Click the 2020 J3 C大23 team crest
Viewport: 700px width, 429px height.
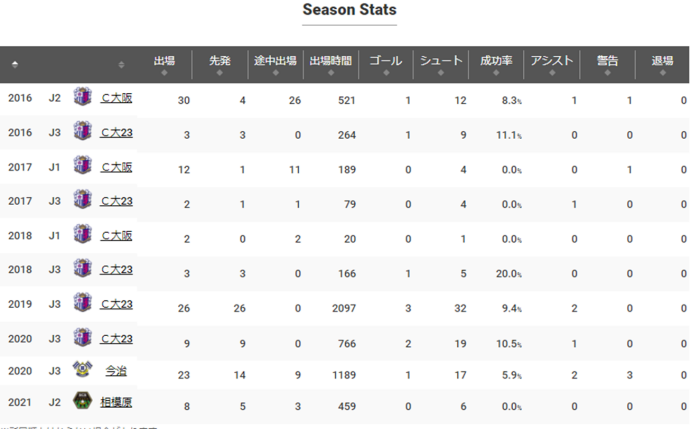coord(82,339)
